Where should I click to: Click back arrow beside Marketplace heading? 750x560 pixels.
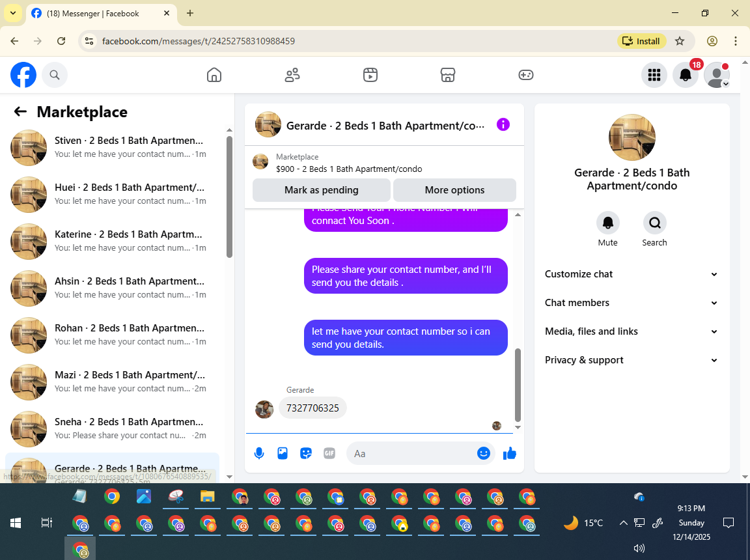20,111
